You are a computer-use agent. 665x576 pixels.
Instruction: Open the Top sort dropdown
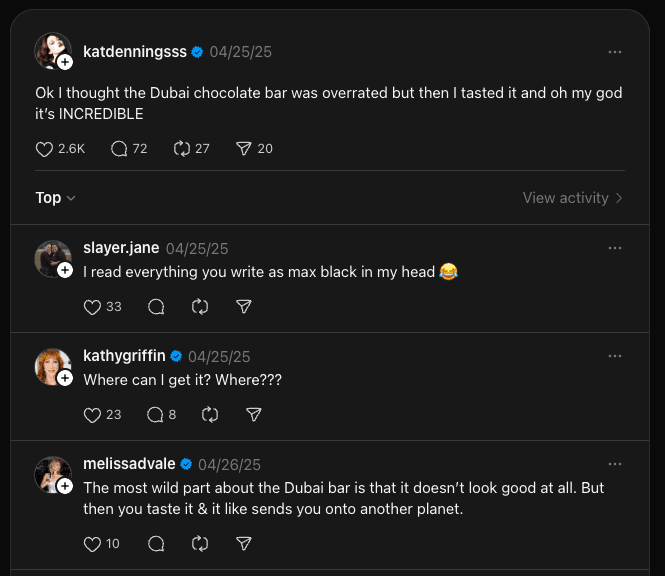[55, 198]
